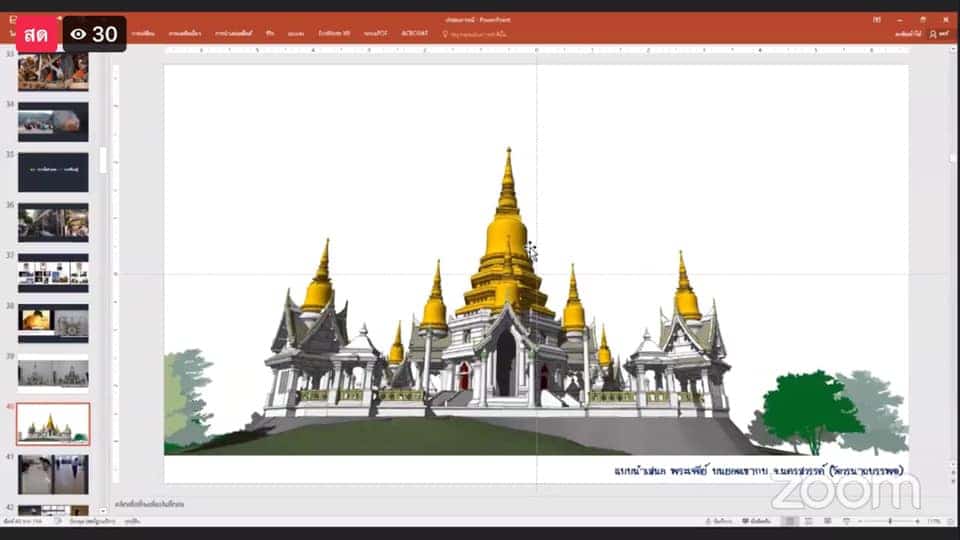The width and height of the screenshot is (960, 540).
Task: Open Slide Sorter view
Action: coord(809,521)
